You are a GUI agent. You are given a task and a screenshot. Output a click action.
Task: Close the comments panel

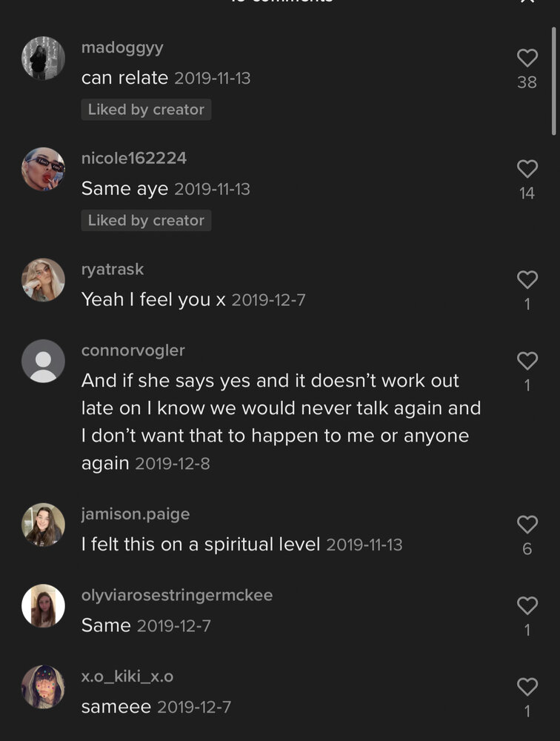tap(527, 2)
